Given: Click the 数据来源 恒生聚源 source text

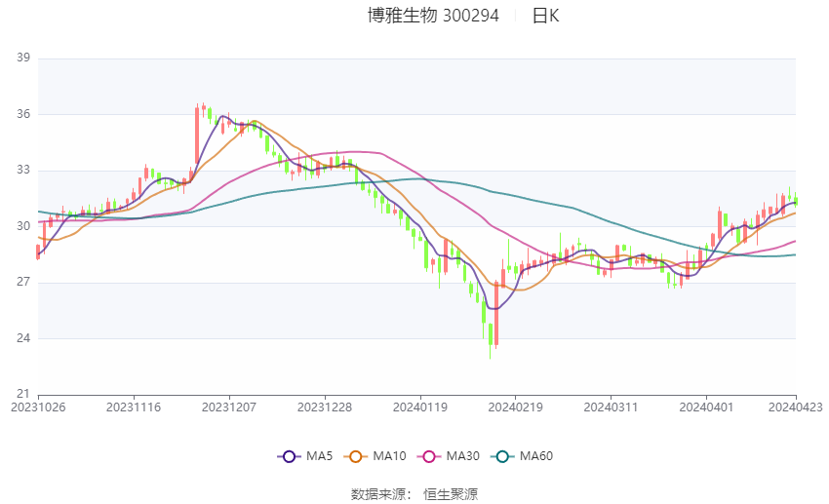Looking at the screenshot, I should coord(414,494).
